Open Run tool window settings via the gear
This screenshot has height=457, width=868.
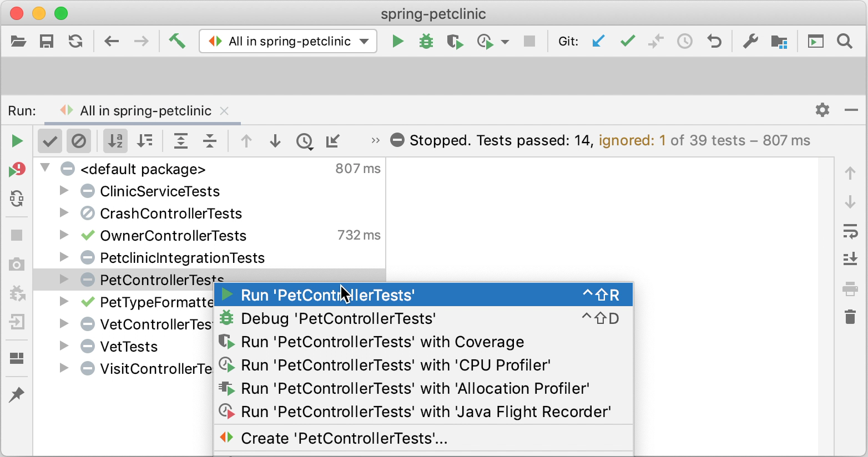pyautogui.click(x=822, y=110)
